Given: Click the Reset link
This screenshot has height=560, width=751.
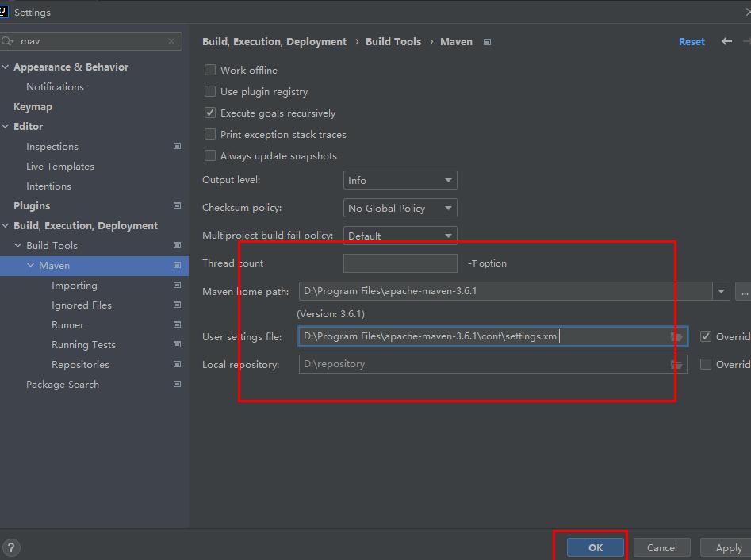Looking at the screenshot, I should click(692, 42).
